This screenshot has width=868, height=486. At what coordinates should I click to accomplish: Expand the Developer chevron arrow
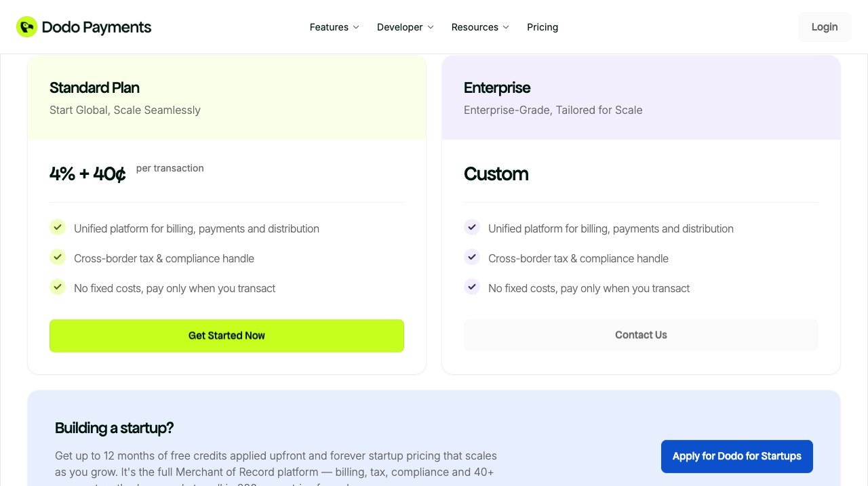pyautogui.click(x=430, y=27)
